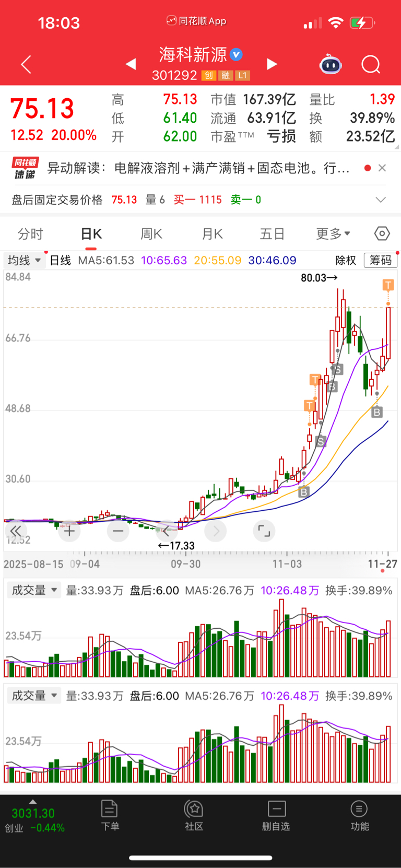Open the 同花顺速递 news logo
401x868 pixels.
(x=25, y=168)
